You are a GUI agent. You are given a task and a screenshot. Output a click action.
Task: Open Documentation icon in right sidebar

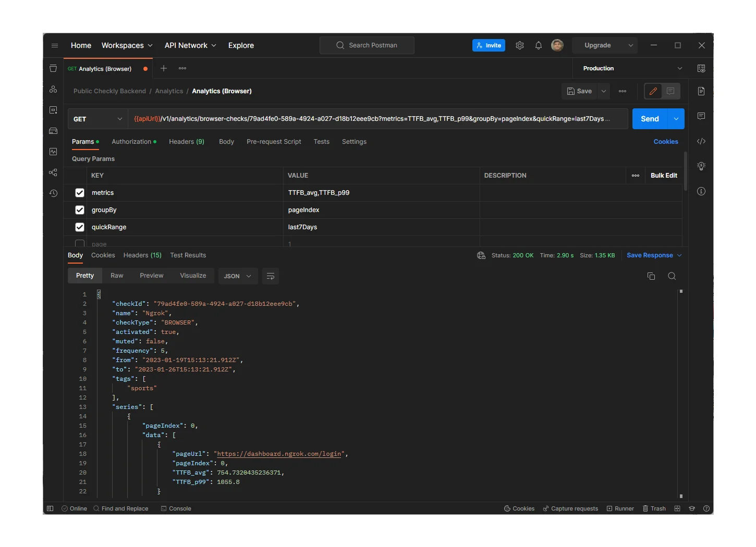point(701,91)
